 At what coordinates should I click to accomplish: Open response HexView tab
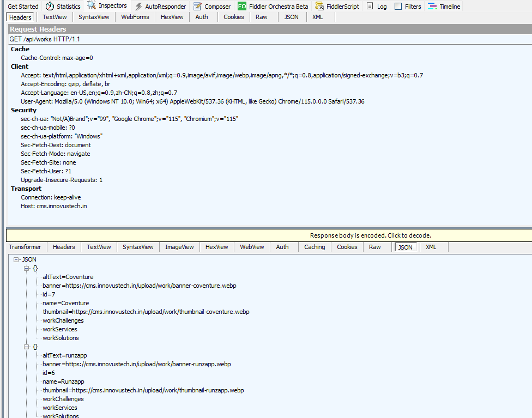click(x=216, y=247)
